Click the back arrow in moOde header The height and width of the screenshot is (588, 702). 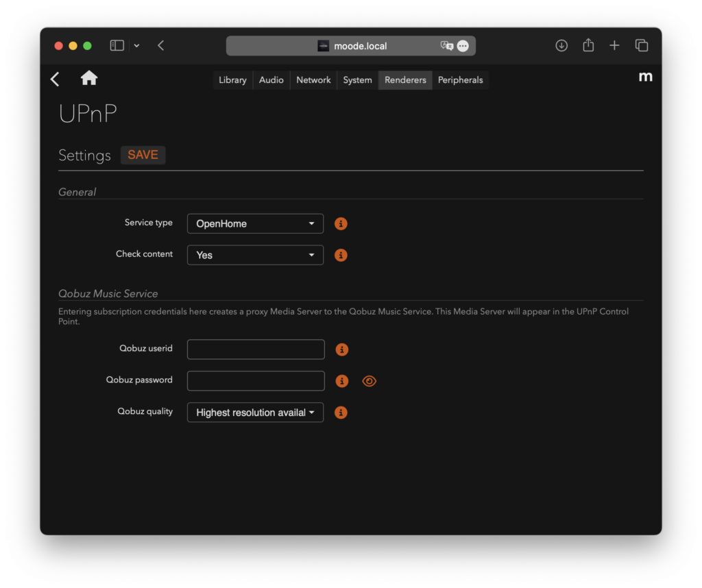(x=56, y=79)
